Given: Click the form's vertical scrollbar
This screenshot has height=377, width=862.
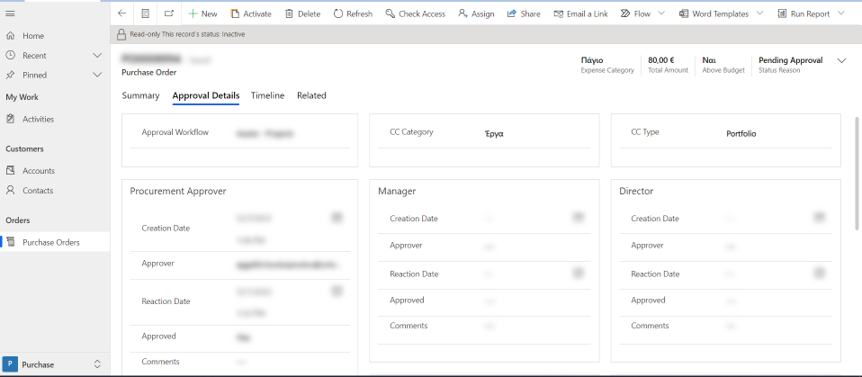Looking at the screenshot, I should point(857,173).
